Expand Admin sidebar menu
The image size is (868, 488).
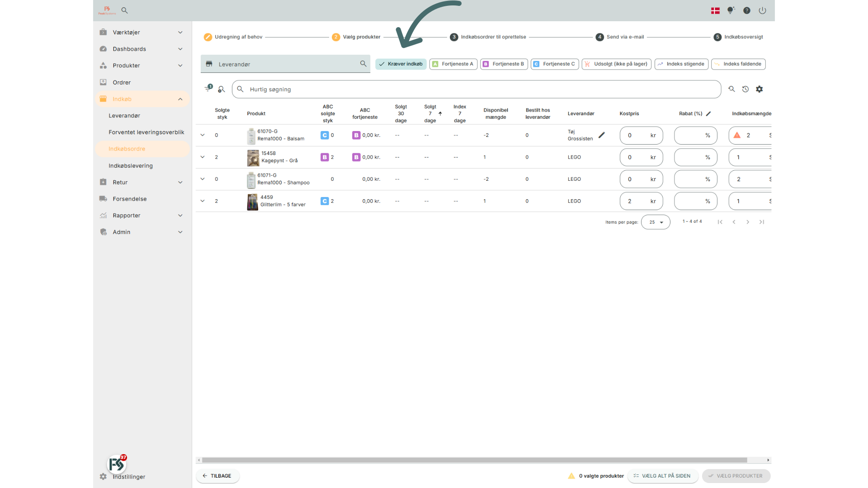point(142,232)
